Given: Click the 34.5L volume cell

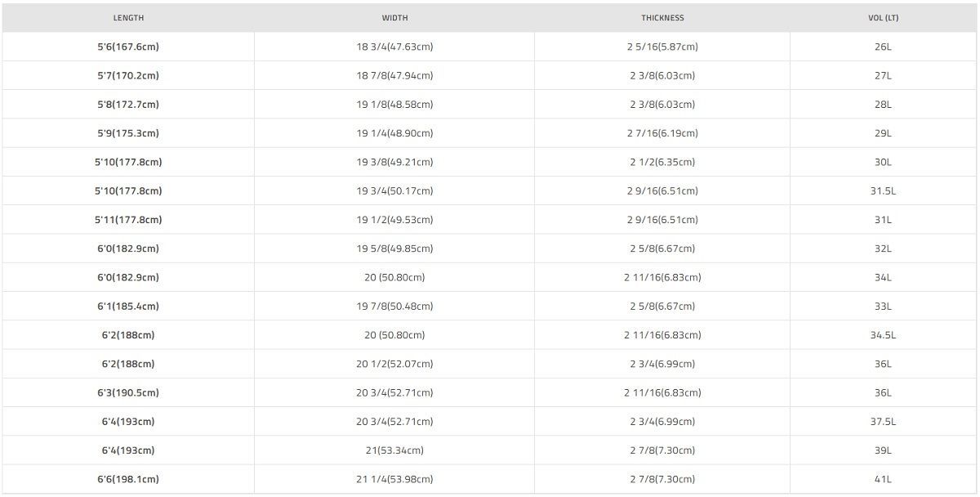Looking at the screenshot, I should (x=883, y=335).
